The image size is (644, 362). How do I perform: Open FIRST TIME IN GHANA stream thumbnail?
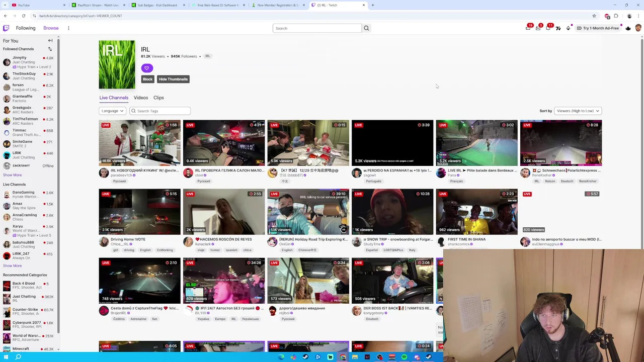[476, 212]
